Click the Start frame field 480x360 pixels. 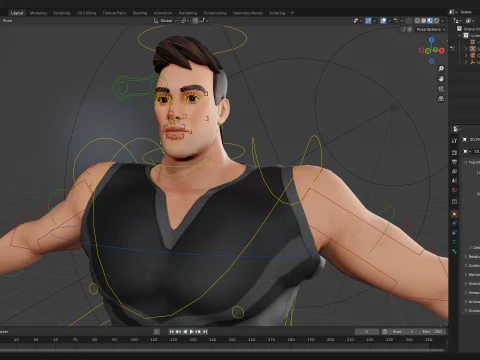tap(403, 332)
